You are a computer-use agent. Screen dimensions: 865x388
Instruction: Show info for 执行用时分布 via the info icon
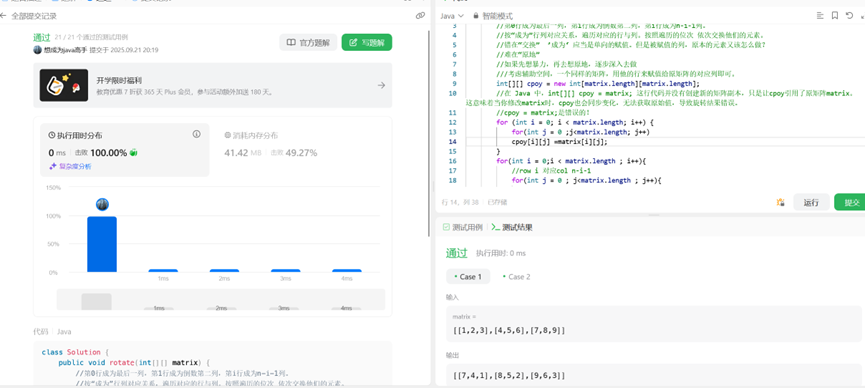[x=196, y=134]
